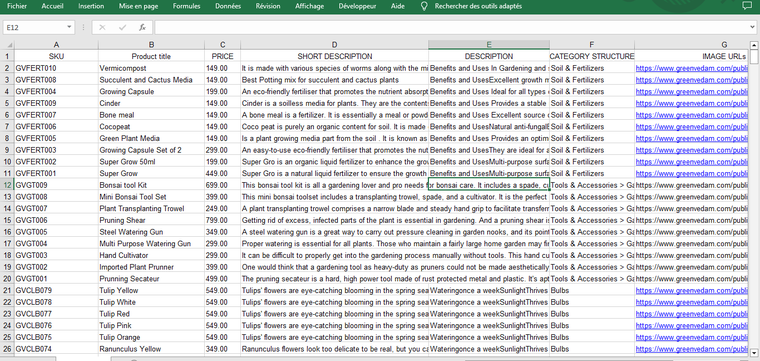Select the Steel Watering Gun cell

(151, 232)
